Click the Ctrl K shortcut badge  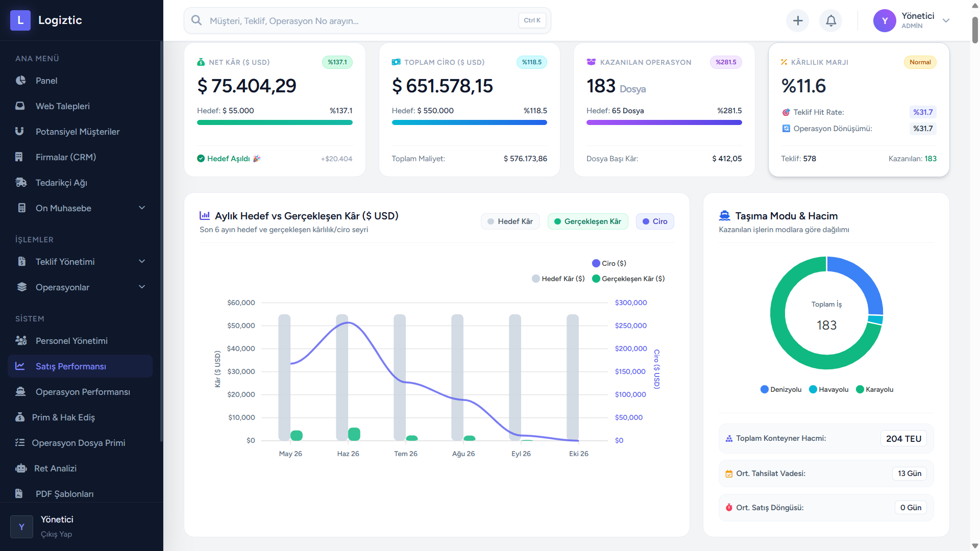(532, 20)
